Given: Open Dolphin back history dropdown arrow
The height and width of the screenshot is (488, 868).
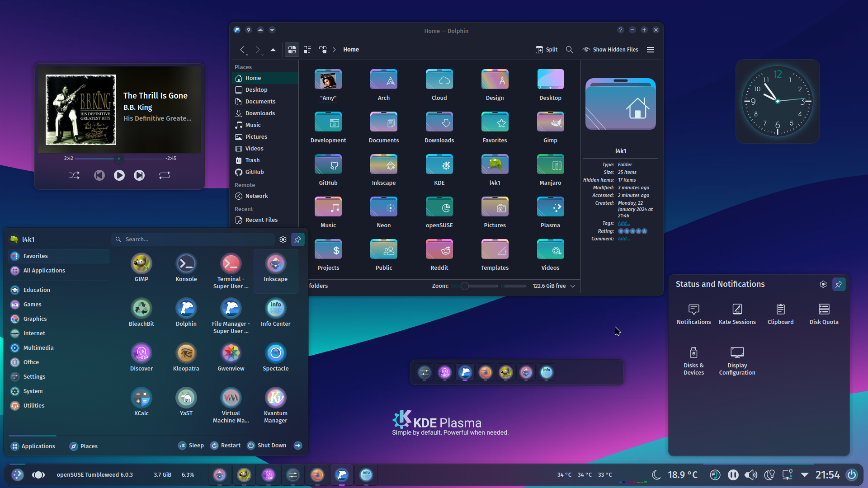Looking at the screenshot, I should click(x=247, y=55).
